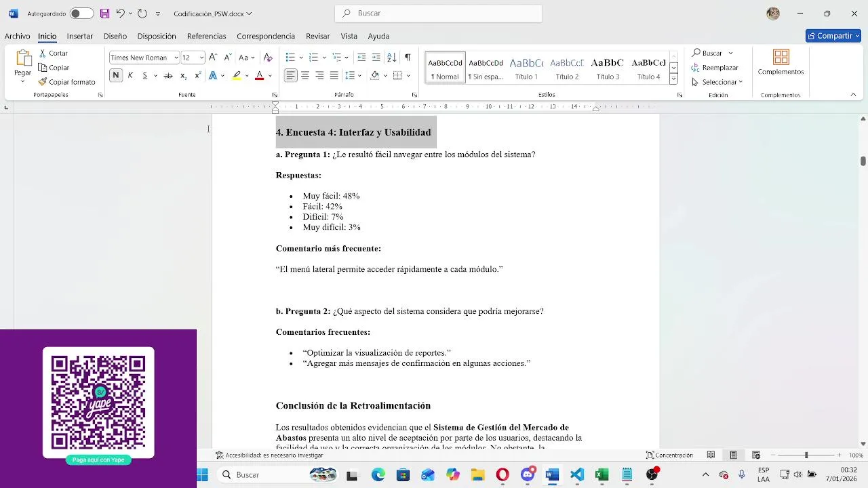This screenshot has width=868, height=488.
Task: Toggle justify alignment
Action: click(x=334, y=75)
